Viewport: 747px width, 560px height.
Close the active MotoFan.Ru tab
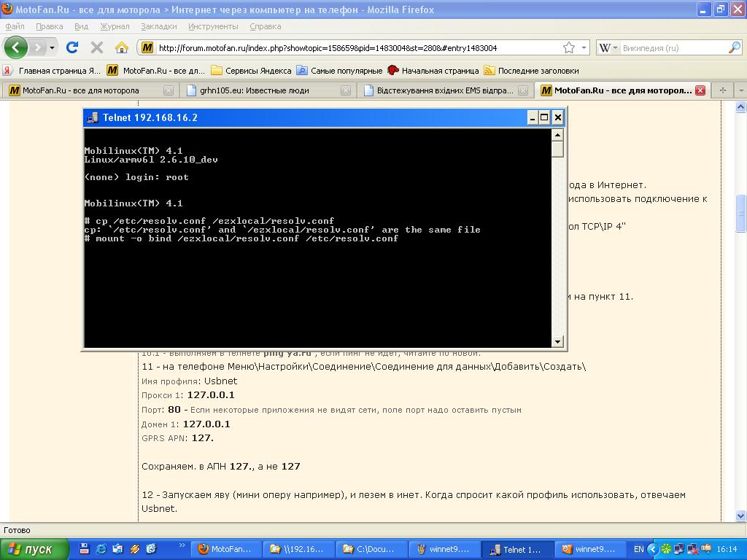click(x=700, y=90)
